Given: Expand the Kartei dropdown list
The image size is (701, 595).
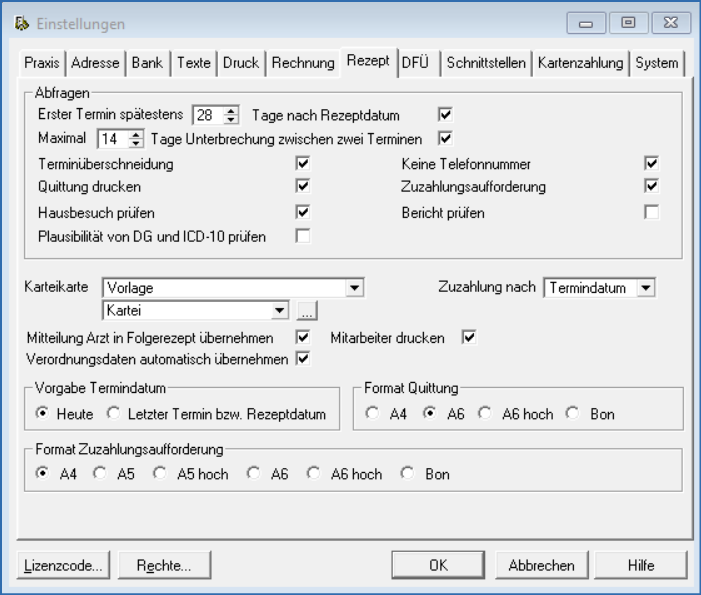Looking at the screenshot, I should [x=279, y=310].
